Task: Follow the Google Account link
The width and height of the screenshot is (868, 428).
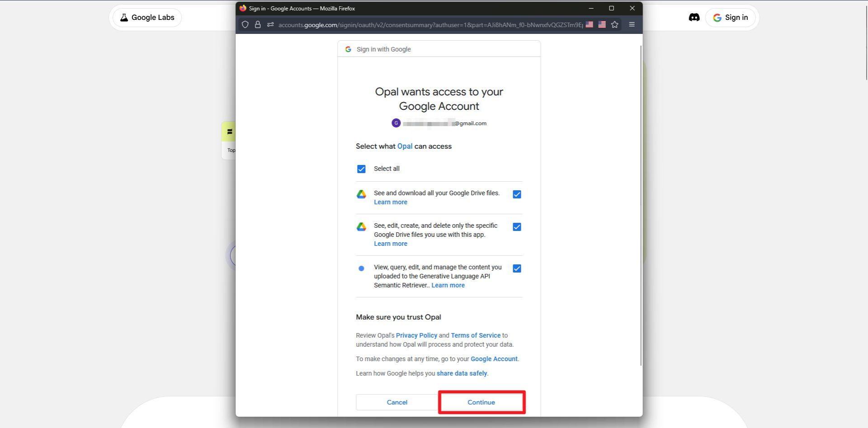Action: [494, 359]
